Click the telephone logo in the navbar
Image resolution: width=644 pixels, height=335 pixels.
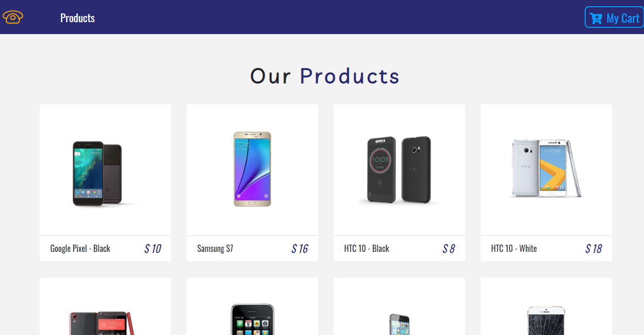coord(12,17)
